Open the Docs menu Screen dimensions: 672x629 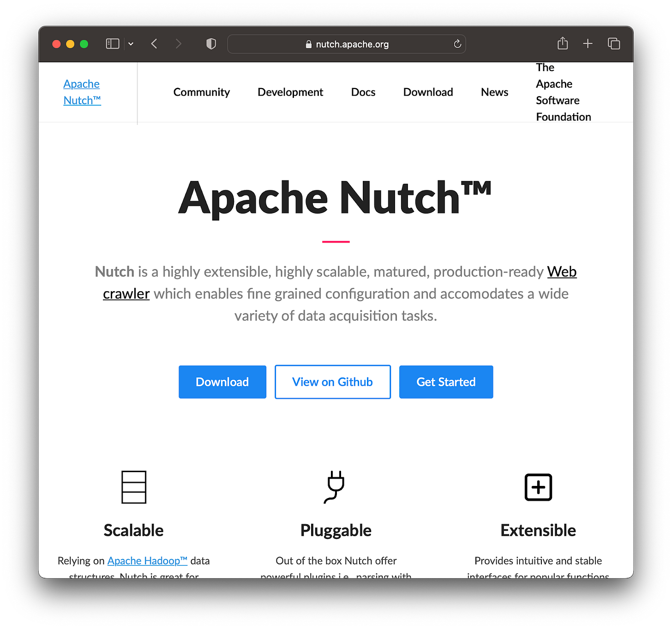[x=363, y=92]
